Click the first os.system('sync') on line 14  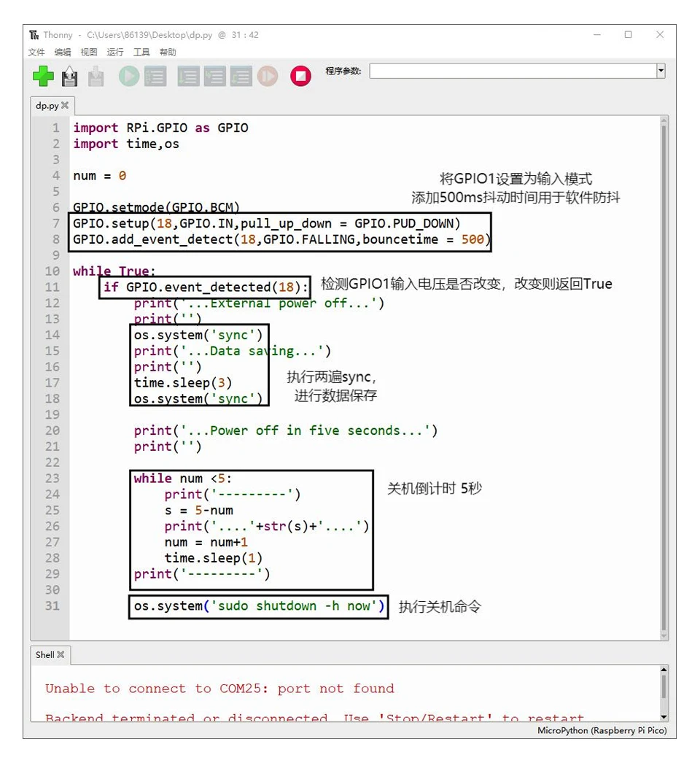(198, 335)
